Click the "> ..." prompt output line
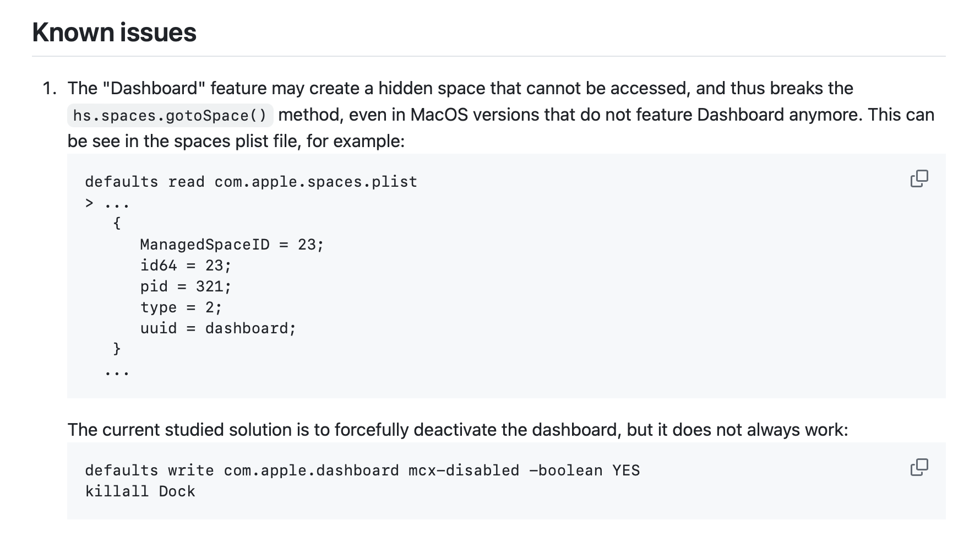Viewport: 980px width, 552px height. [x=107, y=203]
